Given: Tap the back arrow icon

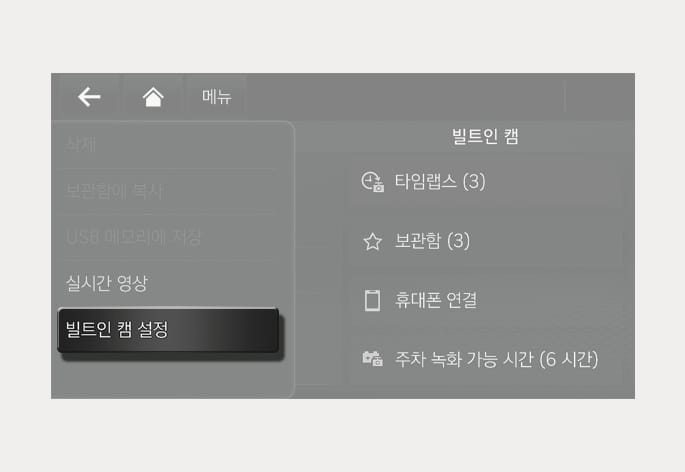Looking at the screenshot, I should [89, 97].
